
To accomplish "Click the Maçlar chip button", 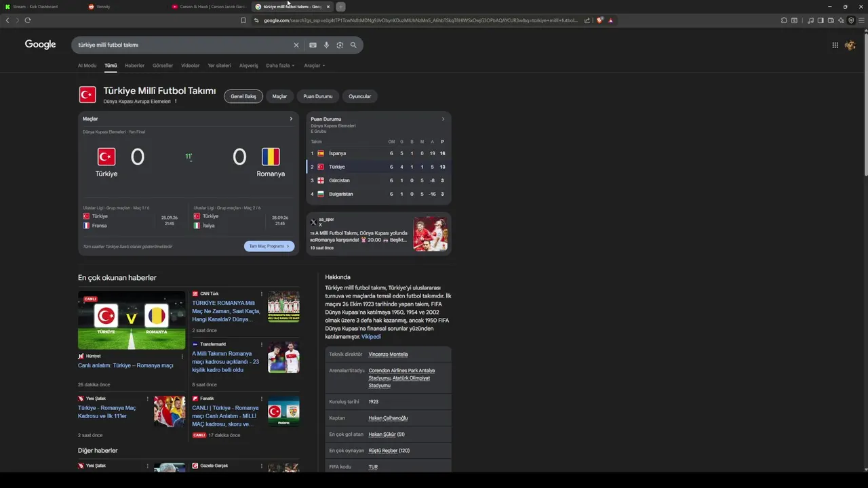I will click(279, 96).
